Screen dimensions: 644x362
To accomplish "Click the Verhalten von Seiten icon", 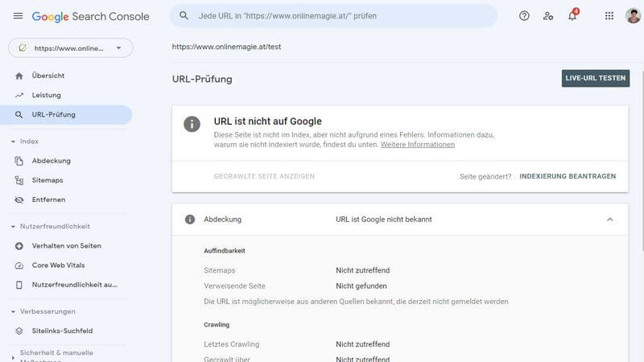I will [19, 246].
